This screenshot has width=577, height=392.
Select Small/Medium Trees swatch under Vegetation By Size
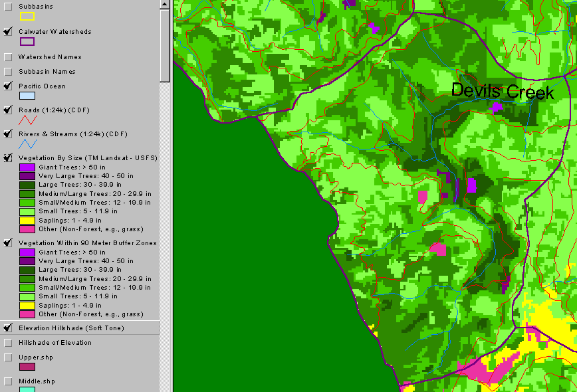click(x=27, y=203)
